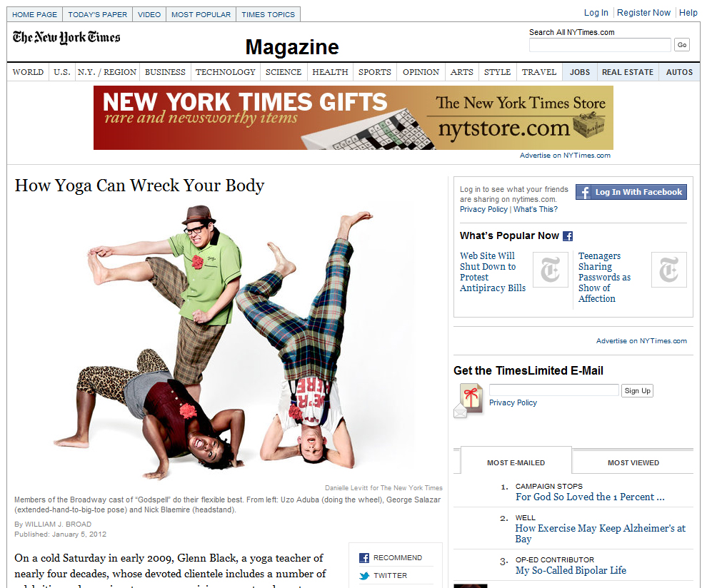Click the Register Now link
This screenshot has height=588, width=712.
[x=643, y=13]
